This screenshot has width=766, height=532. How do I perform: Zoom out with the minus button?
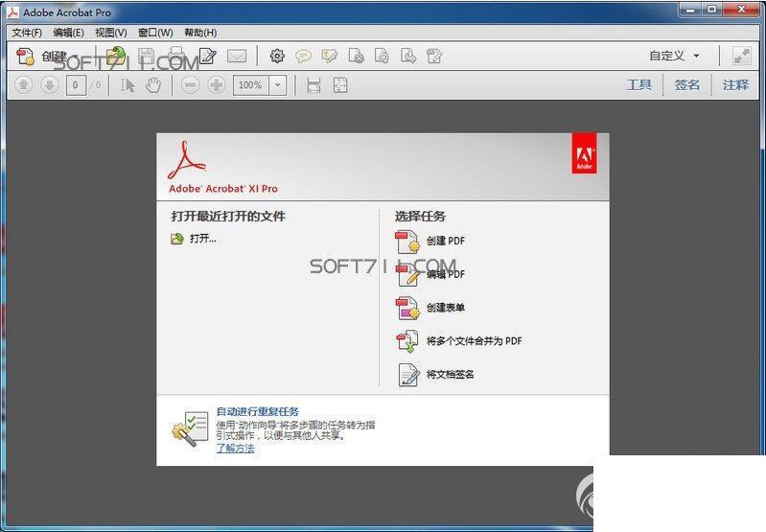190,85
